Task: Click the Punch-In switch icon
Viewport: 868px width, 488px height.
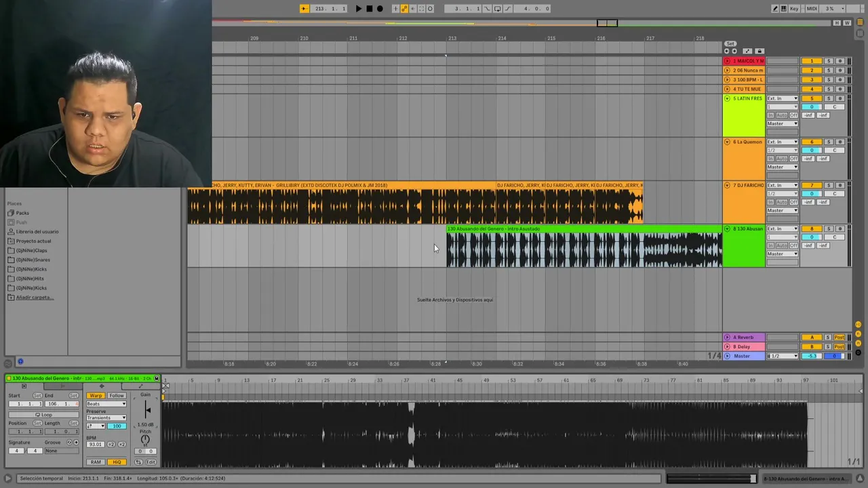Action: pyautogui.click(x=487, y=9)
